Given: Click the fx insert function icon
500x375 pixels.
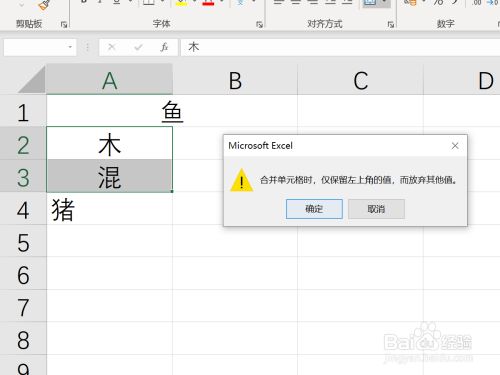Looking at the screenshot, I should [x=164, y=47].
